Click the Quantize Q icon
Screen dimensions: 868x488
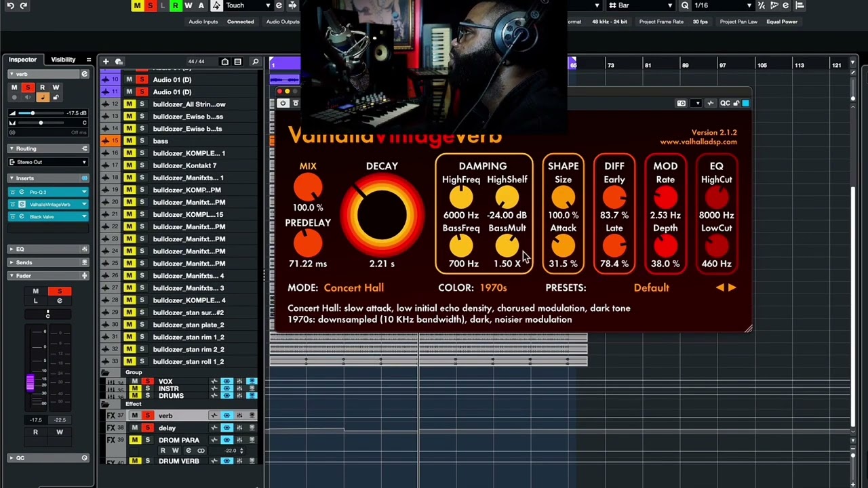[685, 5]
